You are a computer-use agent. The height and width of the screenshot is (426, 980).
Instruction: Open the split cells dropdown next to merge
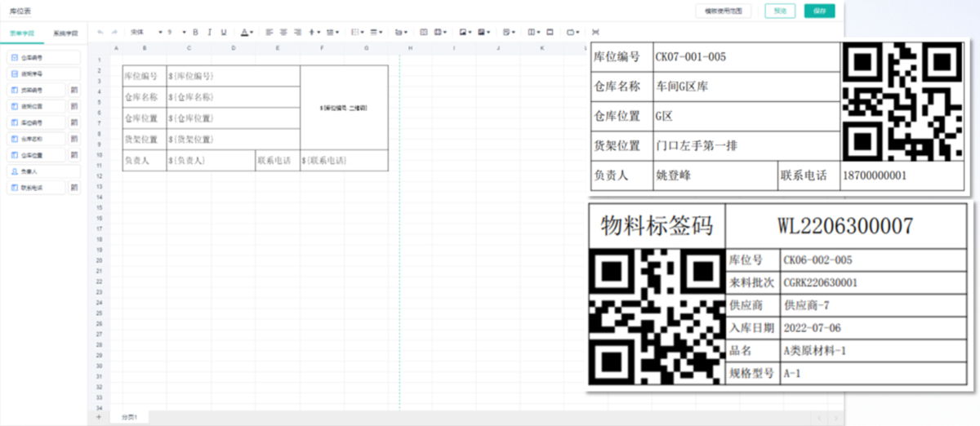[x=440, y=32]
